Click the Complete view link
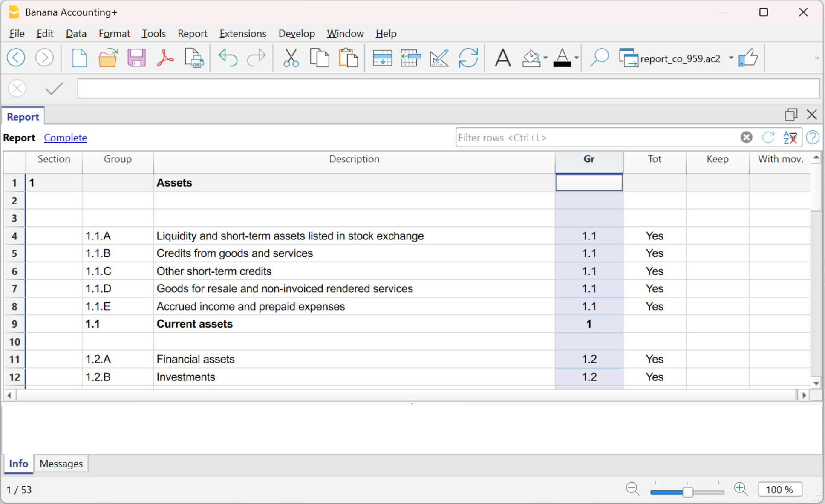The height and width of the screenshot is (504, 825). pyautogui.click(x=65, y=138)
